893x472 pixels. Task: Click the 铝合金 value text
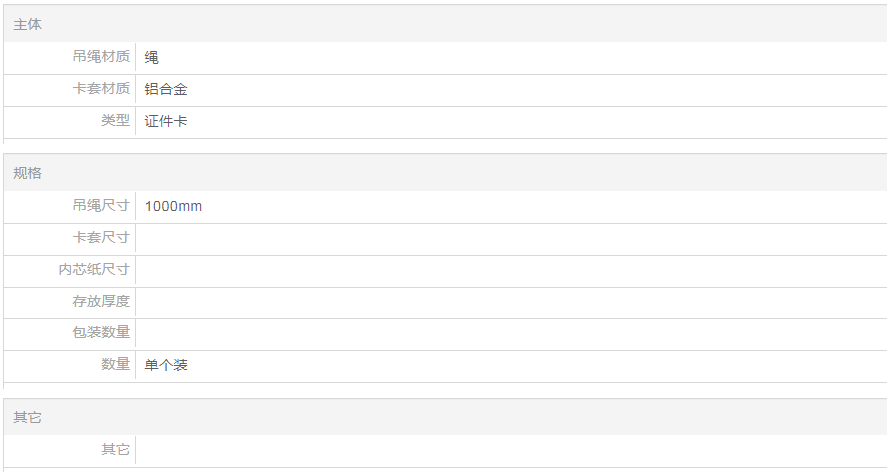point(166,89)
